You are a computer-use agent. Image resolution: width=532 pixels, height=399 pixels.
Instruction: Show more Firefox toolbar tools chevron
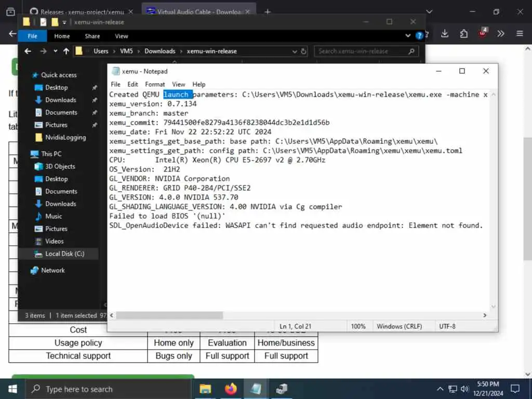point(501,33)
